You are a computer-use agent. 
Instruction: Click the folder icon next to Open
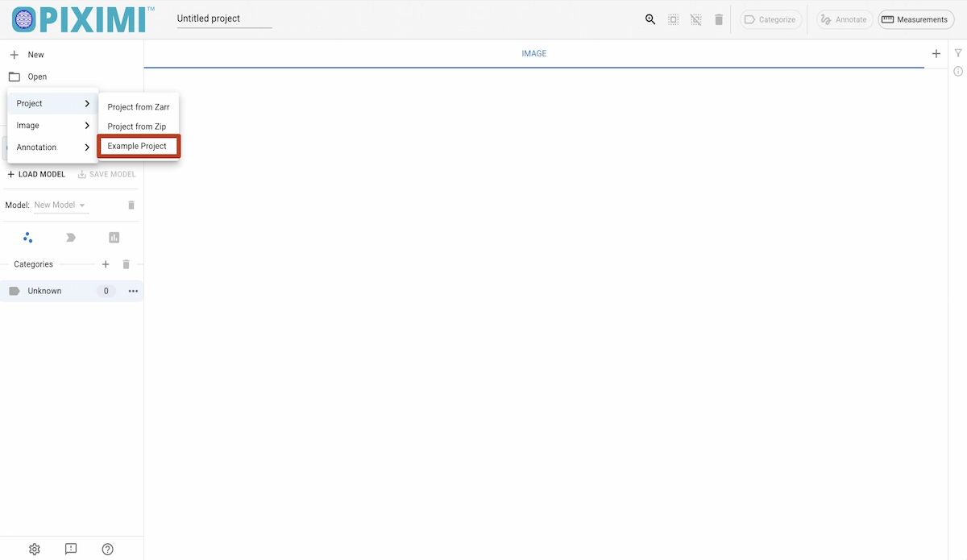(14, 77)
